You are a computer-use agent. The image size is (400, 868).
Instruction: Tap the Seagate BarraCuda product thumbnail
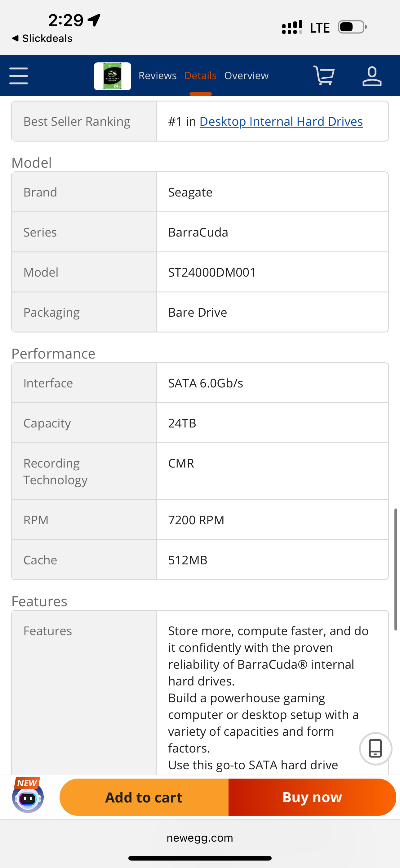[113, 76]
